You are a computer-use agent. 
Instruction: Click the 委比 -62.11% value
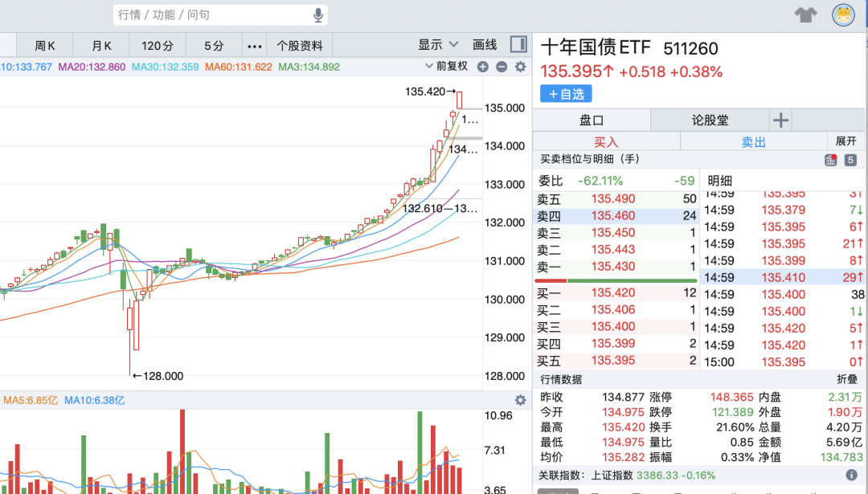tap(600, 181)
